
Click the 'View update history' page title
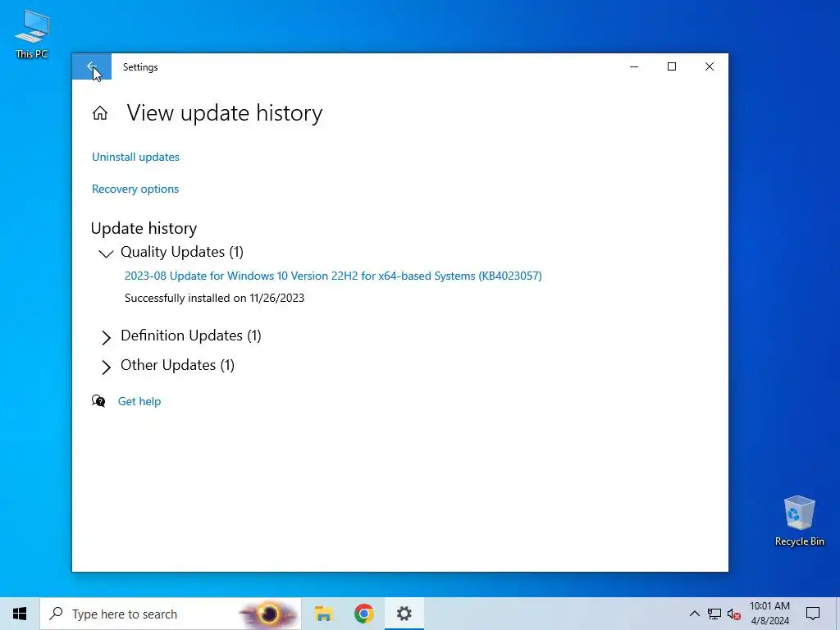[x=225, y=113]
